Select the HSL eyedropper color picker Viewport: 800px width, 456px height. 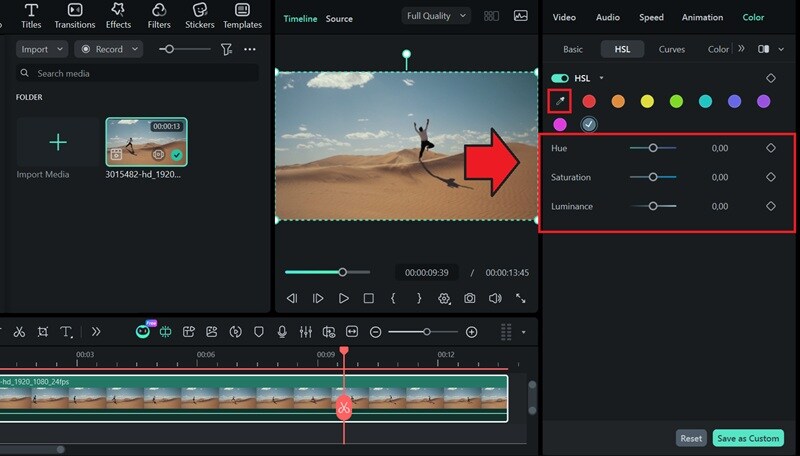click(560, 101)
